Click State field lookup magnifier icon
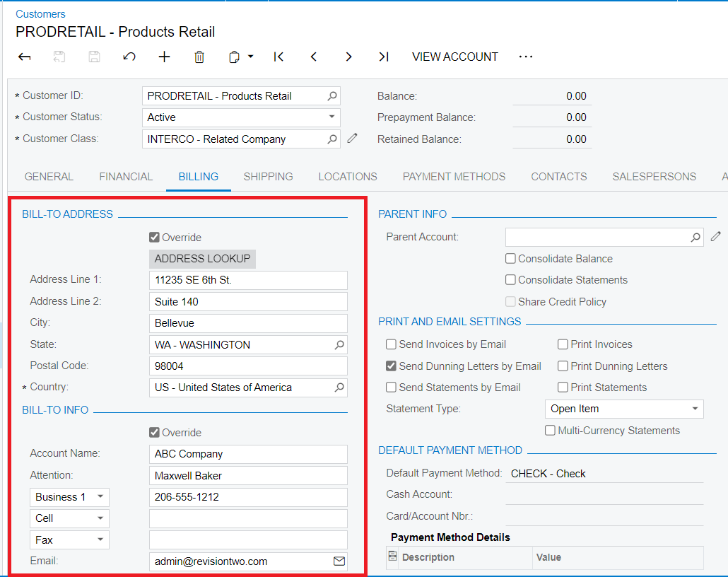 coord(339,344)
